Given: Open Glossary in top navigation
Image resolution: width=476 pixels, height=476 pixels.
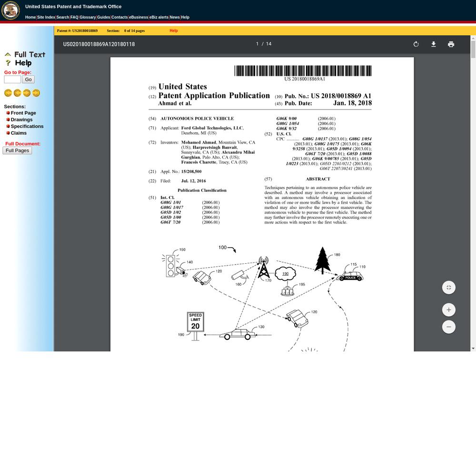Looking at the screenshot, I should coord(88,17).
